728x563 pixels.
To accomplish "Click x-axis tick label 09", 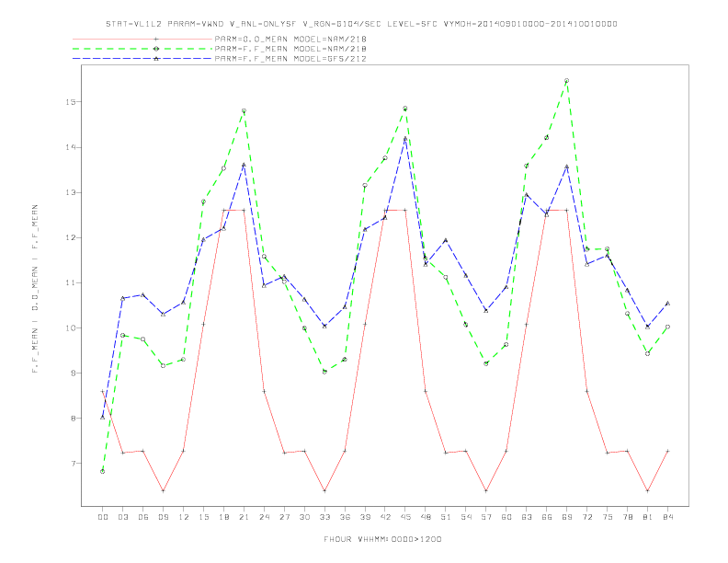I will point(163,517).
